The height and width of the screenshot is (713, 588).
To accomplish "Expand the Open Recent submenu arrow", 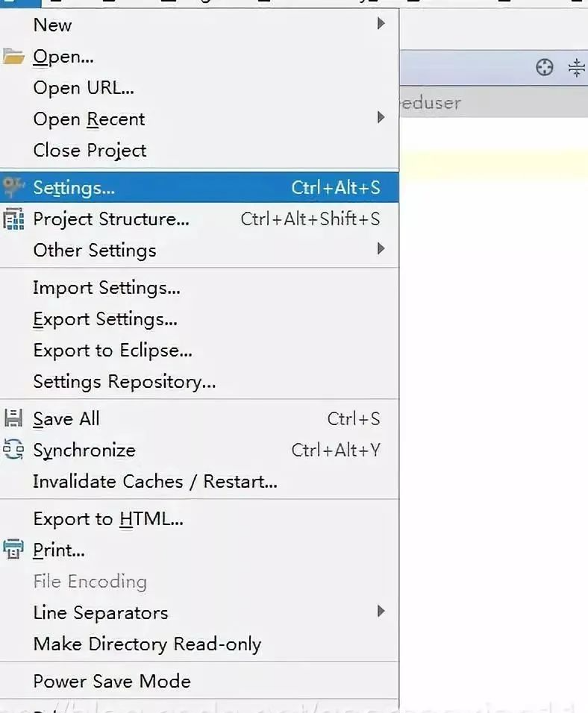I will pyautogui.click(x=381, y=118).
